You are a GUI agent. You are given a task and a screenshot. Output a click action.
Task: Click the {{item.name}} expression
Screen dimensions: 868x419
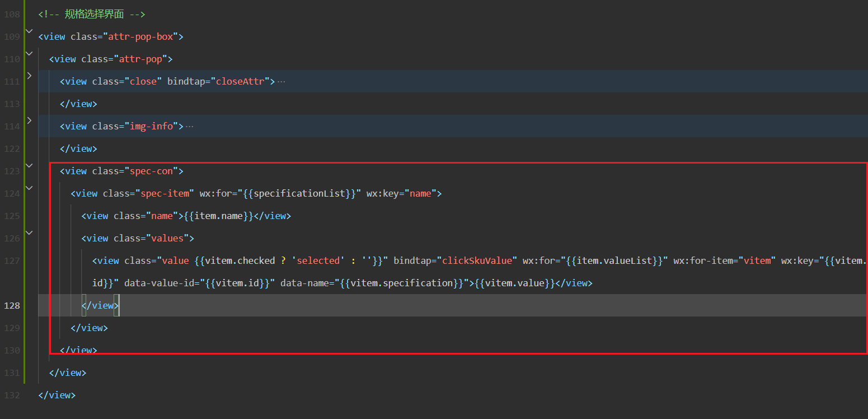pos(218,216)
